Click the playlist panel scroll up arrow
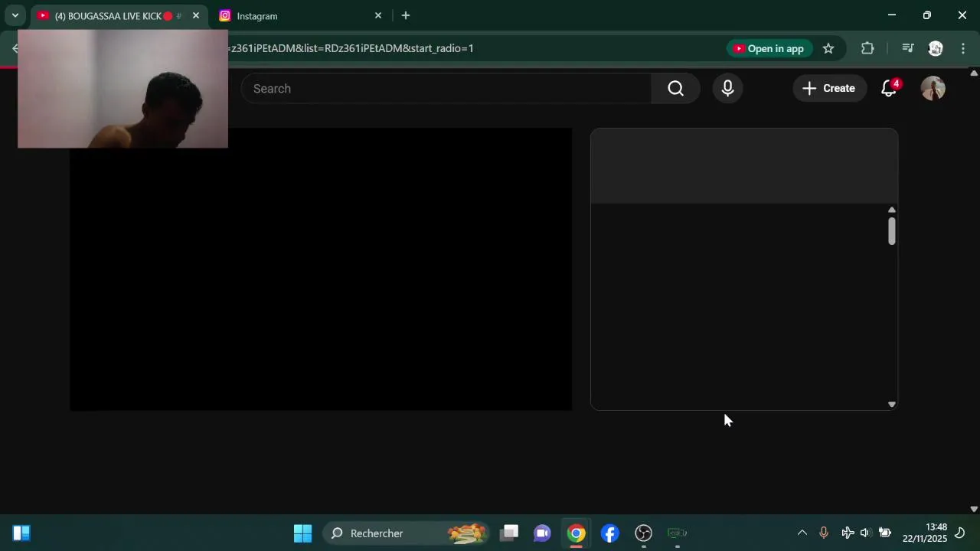980x551 pixels. (x=892, y=210)
